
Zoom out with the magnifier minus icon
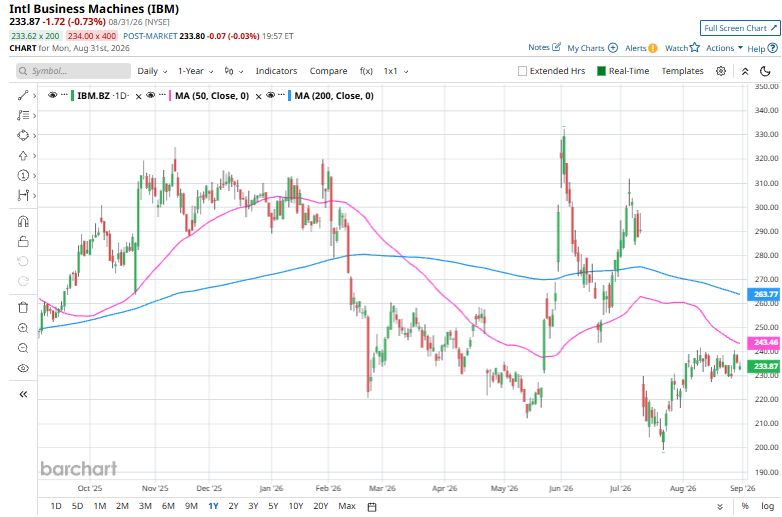pyautogui.click(x=23, y=348)
